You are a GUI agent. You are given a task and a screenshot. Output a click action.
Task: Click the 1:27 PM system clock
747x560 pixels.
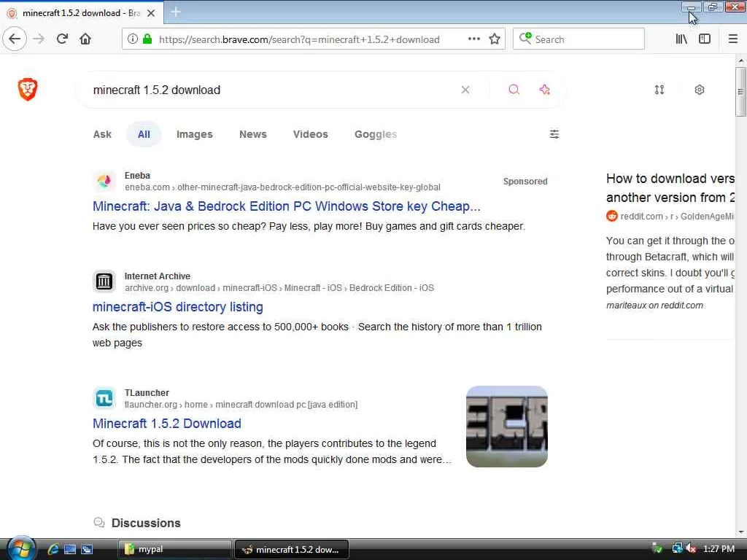(x=719, y=548)
